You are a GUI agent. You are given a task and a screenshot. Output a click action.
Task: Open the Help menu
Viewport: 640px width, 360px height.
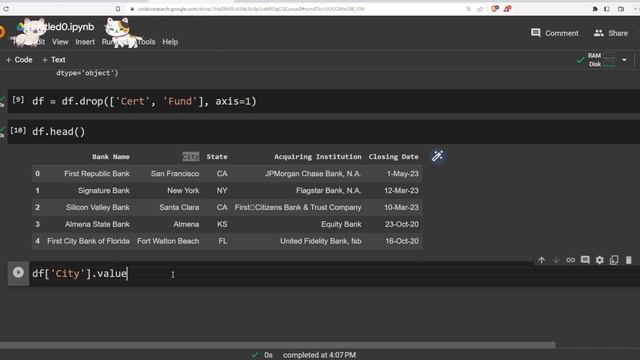click(x=170, y=42)
